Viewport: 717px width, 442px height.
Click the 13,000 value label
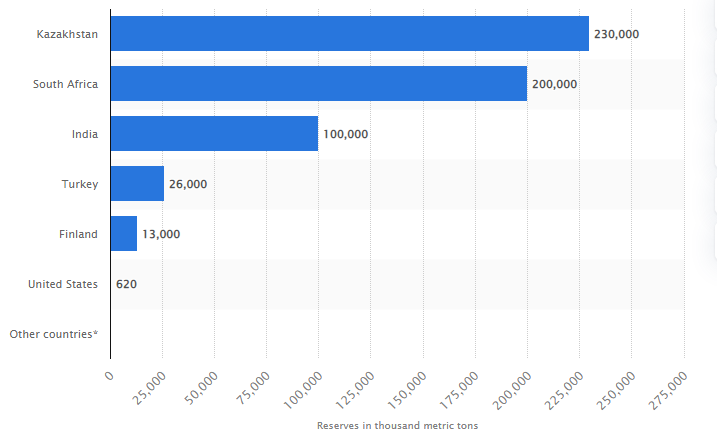point(161,234)
